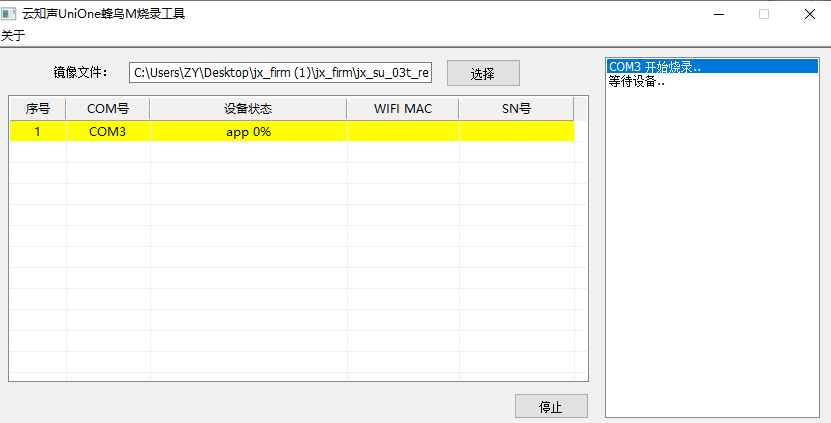Click the window title 云知声UniOne蜂鸟M烧录工具
This screenshot has height=423, width=831.
[103, 14]
